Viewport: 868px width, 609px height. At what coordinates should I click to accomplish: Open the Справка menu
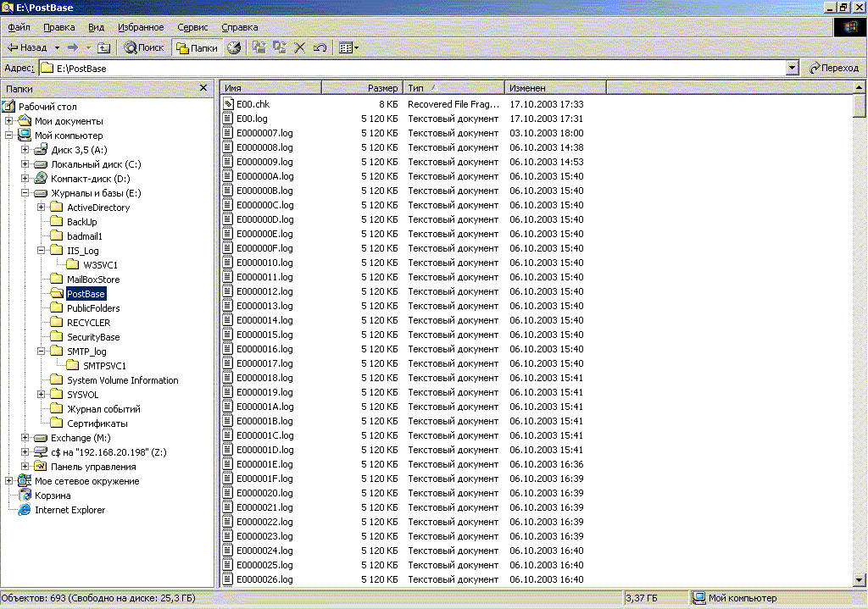pyautogui.click(x=240, y=27)
